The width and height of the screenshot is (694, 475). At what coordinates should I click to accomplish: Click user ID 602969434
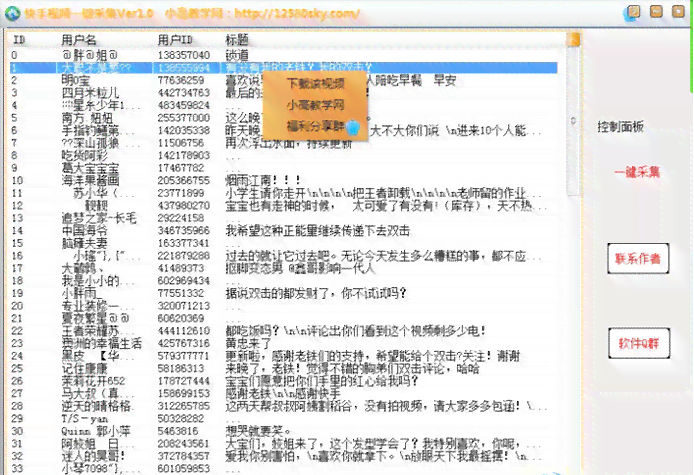pyautogui.click(x=184, y=281)
